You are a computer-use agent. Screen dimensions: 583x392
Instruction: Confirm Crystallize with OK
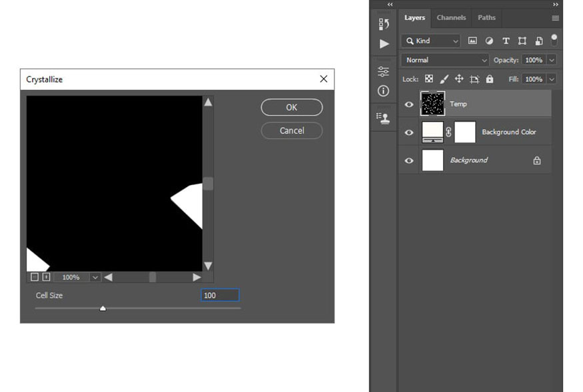tap(292, 107)
